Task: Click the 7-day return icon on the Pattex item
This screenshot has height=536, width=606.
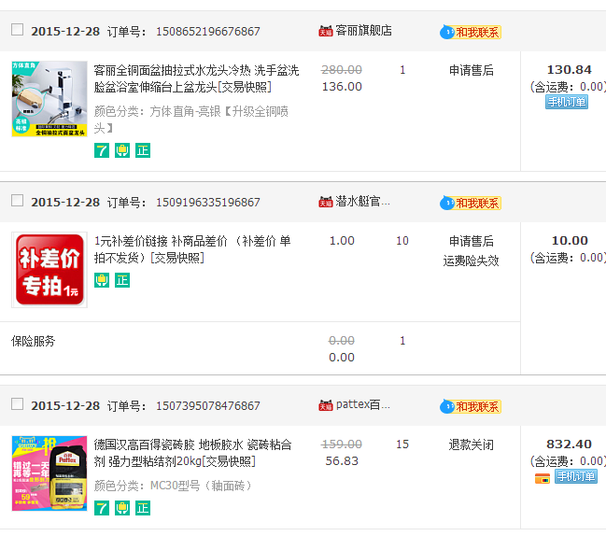Action: [x=101, y=508]
